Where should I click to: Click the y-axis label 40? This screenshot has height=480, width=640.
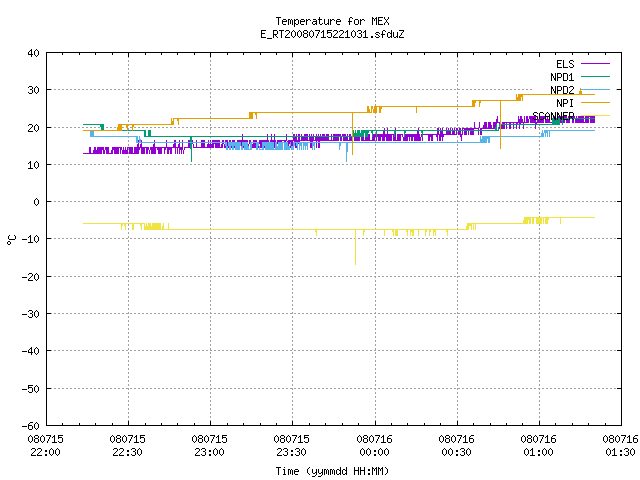[x=33, y=53]
